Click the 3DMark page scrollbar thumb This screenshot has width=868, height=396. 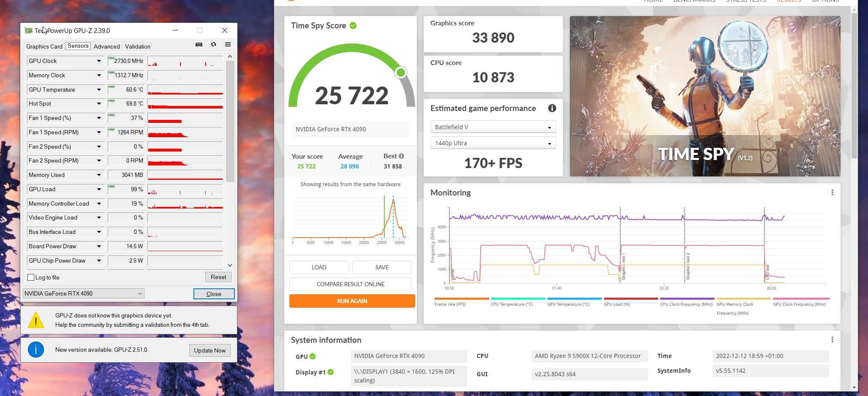[854, 85]
